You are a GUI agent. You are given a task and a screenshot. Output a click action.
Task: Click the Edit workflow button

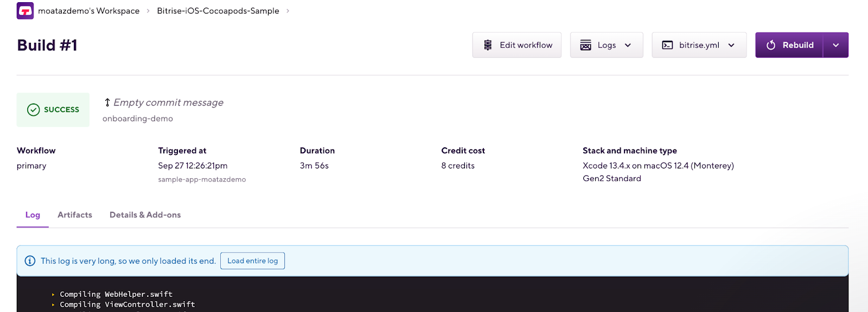(x=517, y=45)
